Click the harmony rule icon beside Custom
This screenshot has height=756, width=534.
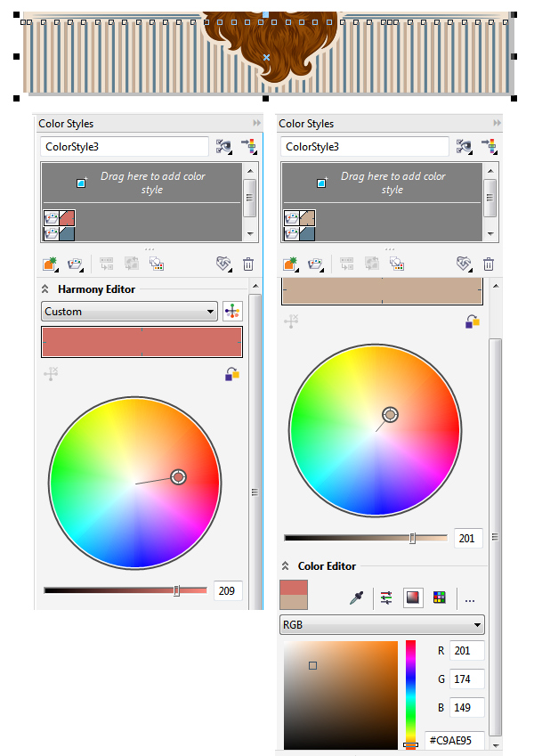click(x=232, y=312)
